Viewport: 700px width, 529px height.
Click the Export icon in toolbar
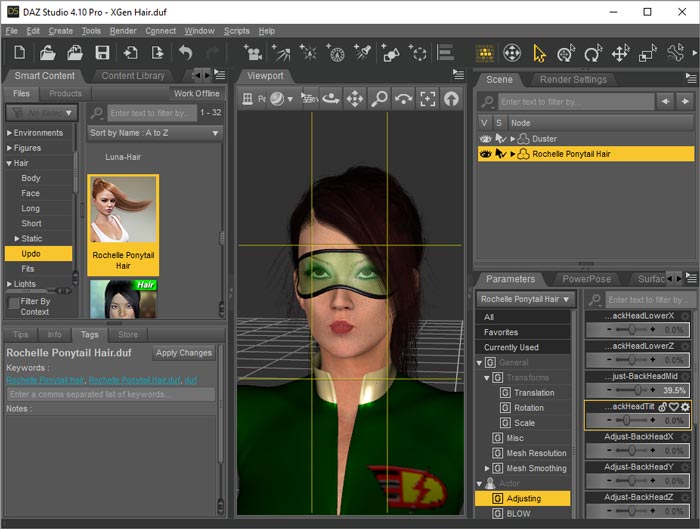(157, 53)
